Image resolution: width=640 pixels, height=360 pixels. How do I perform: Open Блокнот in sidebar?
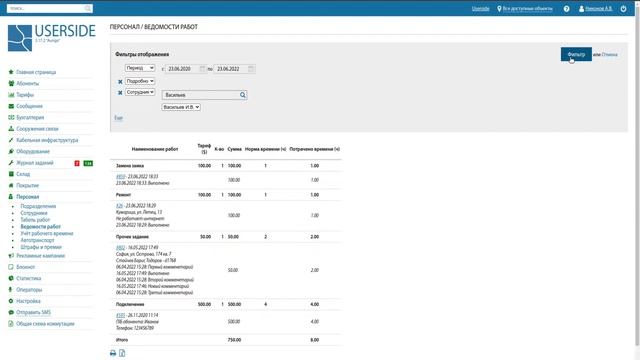click(25, 267)
